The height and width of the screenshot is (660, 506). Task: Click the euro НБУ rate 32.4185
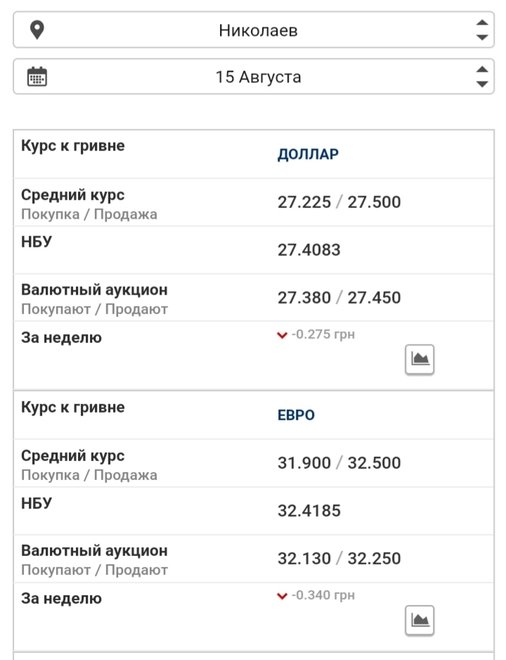click(x=309, y=511)
